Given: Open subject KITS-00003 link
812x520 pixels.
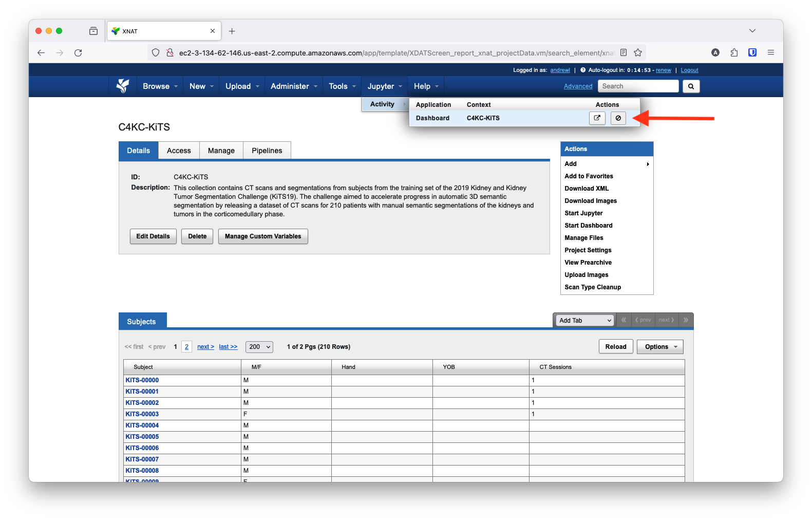Looking at the screenshot, I should pyautogui.click(x=142, y=414).
